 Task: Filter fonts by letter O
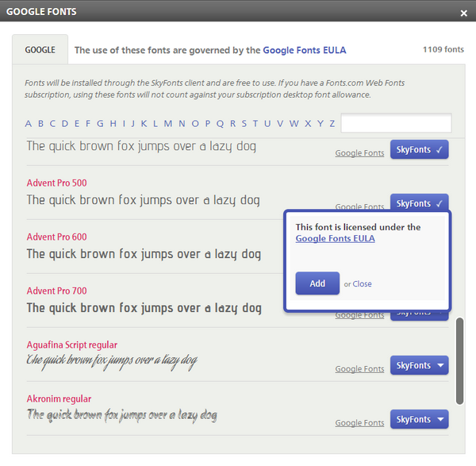[x=195, y=124]
